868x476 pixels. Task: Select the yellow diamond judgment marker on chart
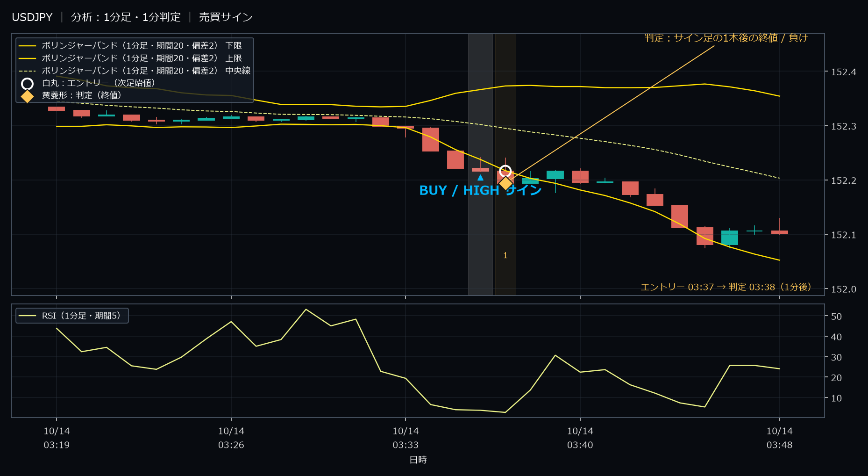[505, 183]
